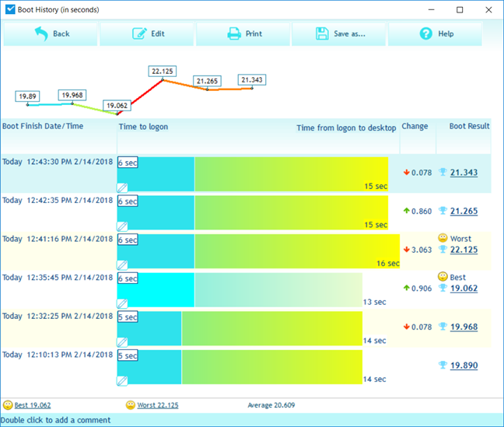Image resolution: width=504 pixels, height=427 pixels.
Task: Click the 15 sec desktop bar in 12:42:35 PM row
Action: click(x=292, y=213)
